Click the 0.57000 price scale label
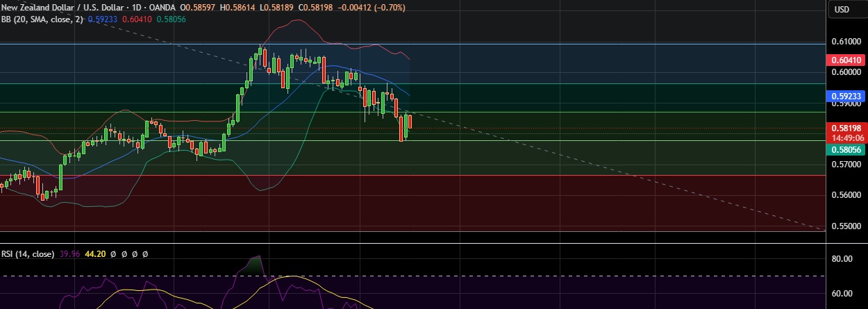Image resolution: width=868 pixels, height=309 pixels. 846,165
